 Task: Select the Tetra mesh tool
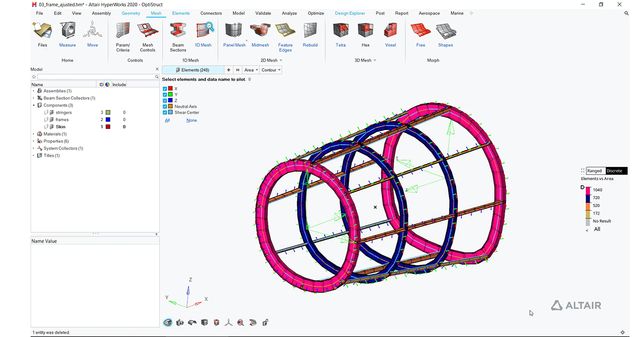[x=341, y=34]
